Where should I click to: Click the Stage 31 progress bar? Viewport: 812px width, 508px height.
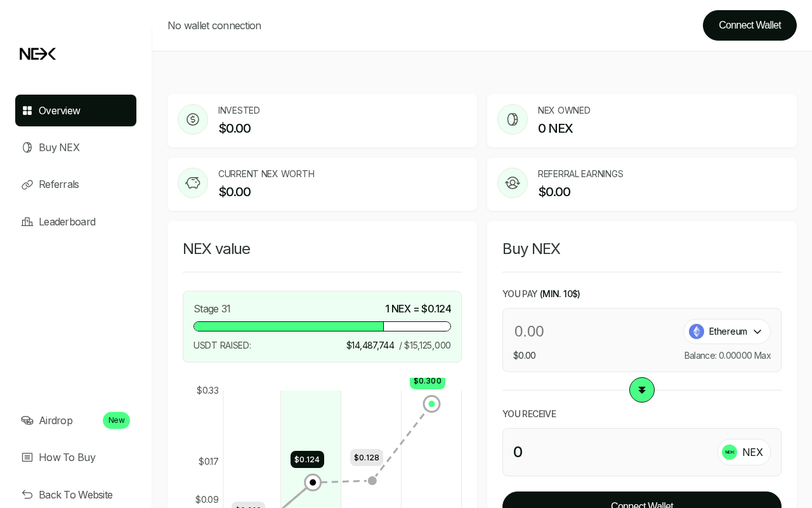click(322, 326)
